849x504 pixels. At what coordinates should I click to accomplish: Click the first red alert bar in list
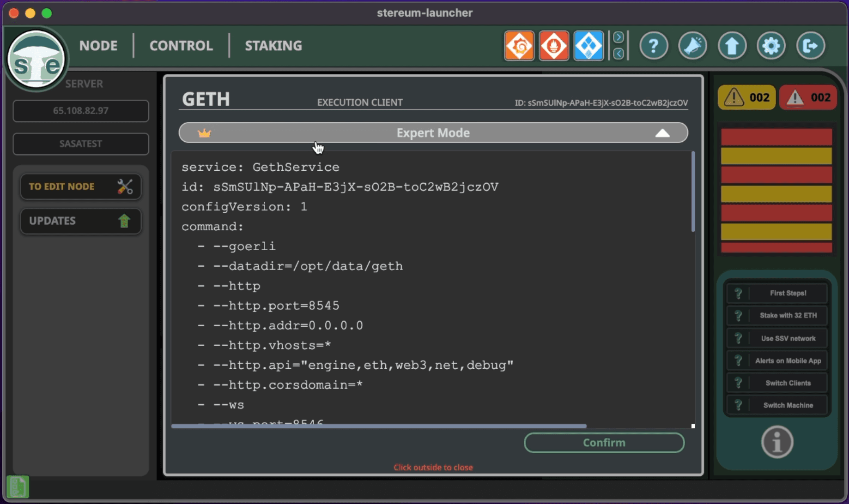coord(776,137)
